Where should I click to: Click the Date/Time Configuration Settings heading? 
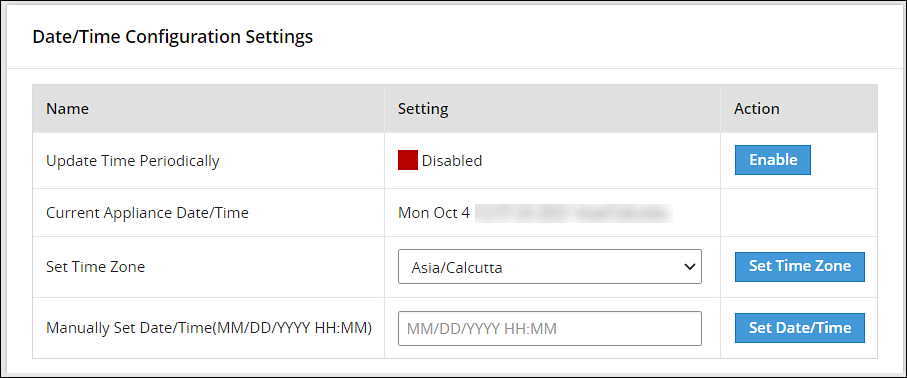172,37
